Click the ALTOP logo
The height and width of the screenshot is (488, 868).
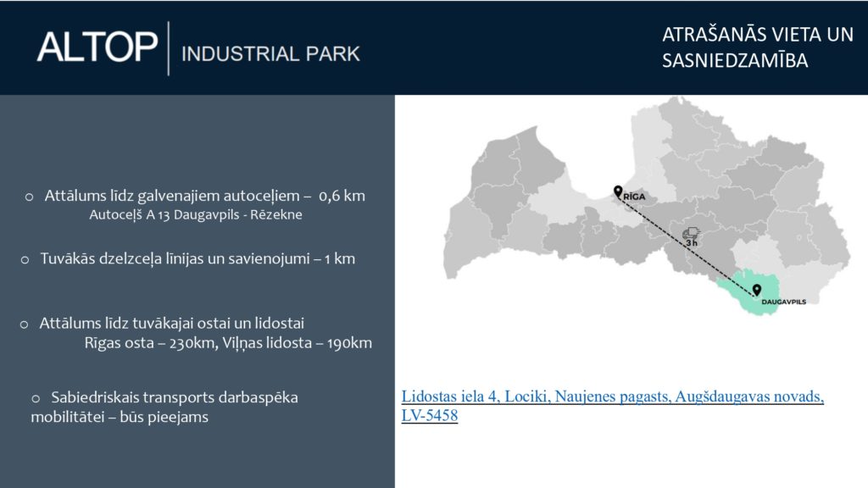(x=97, y=47)
